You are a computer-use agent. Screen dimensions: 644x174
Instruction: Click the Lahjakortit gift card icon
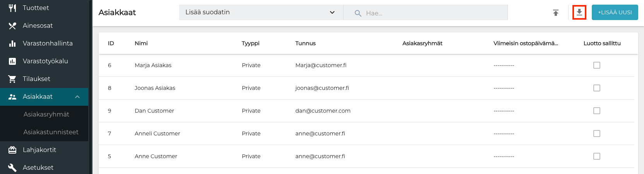(12, 150)
